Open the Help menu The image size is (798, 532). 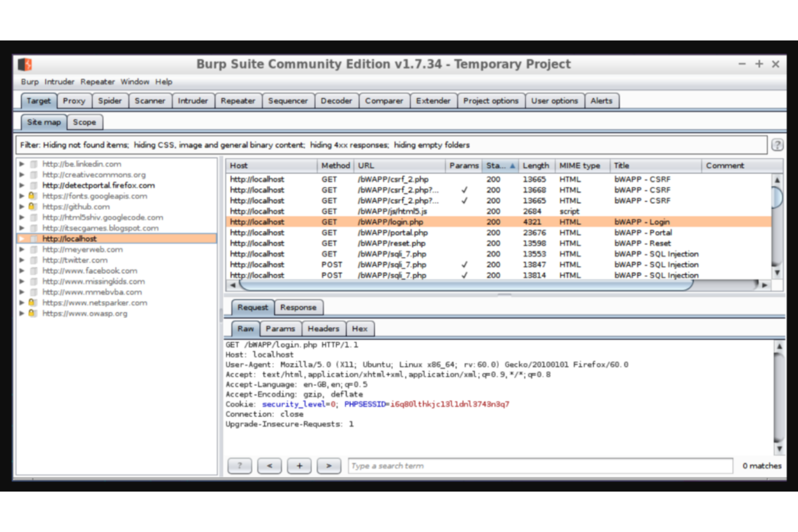click(164, 82)
